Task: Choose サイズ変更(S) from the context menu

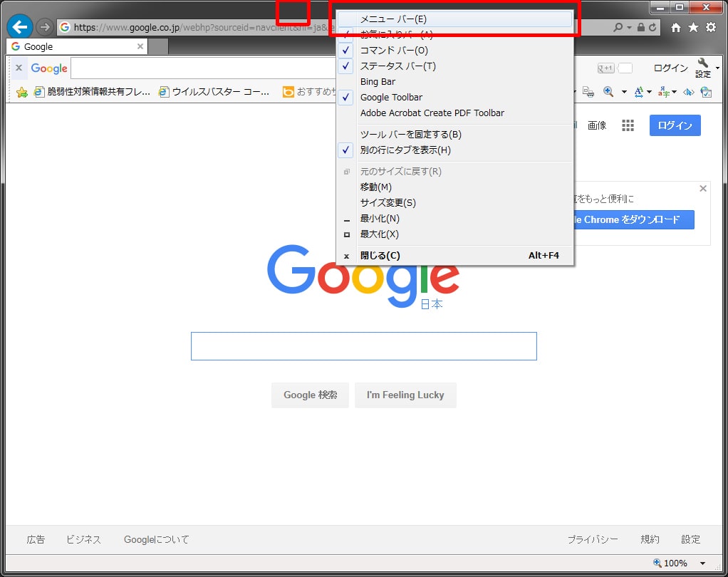Action: 455,203
